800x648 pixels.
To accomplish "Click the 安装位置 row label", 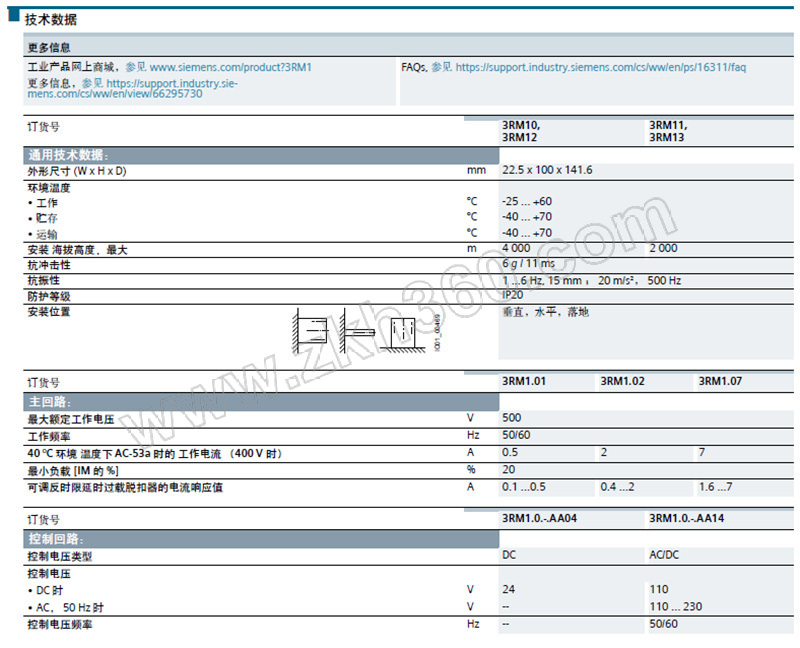I will 49,312.
